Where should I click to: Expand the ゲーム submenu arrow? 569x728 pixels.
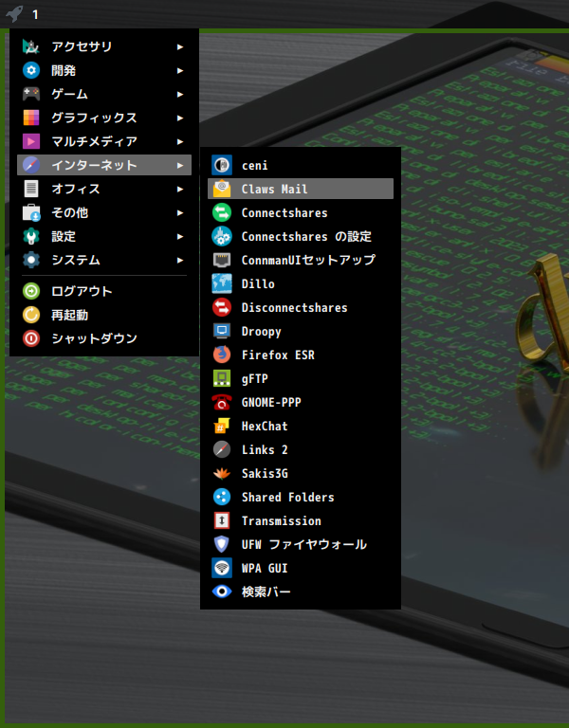(180, 94)
